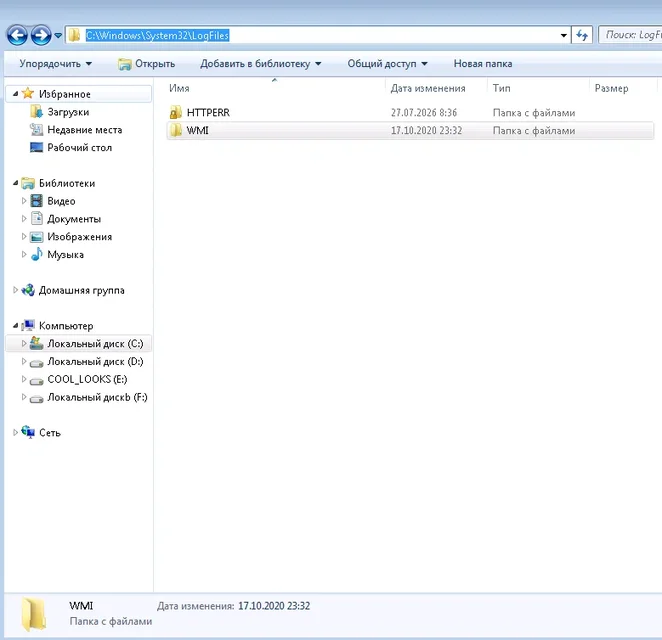Click the Библиотеки icon

click(x=28, y=183)
